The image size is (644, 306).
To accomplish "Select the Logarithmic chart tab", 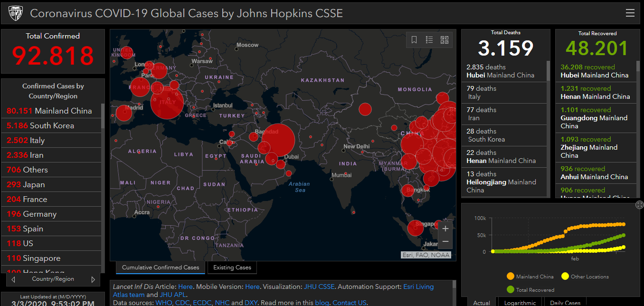I will [520, 303].
